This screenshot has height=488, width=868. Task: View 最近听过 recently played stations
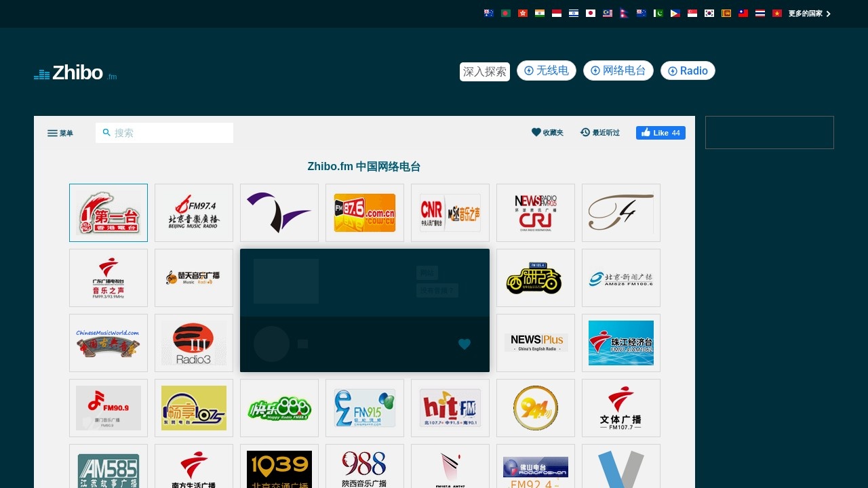[600, 132]
